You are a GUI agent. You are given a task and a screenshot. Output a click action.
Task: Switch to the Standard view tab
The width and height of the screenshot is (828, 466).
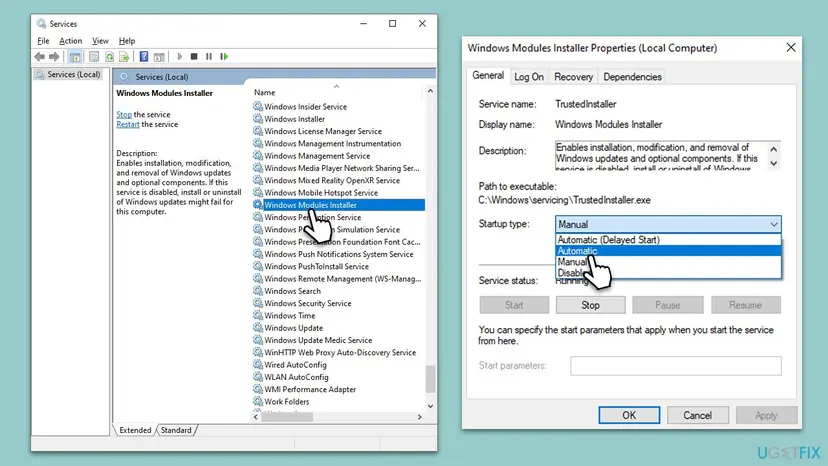click(x=176, y=430)
